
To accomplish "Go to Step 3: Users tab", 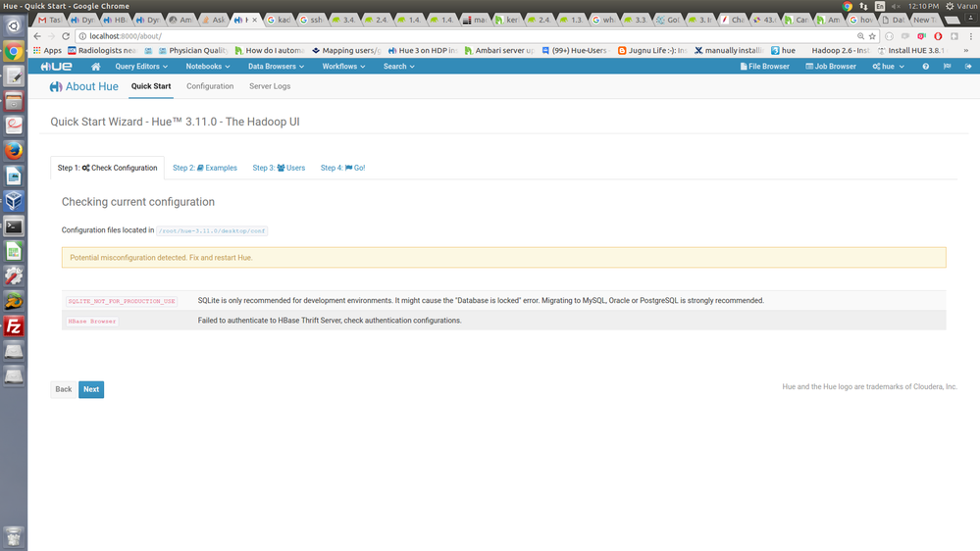I will point(279,168).
